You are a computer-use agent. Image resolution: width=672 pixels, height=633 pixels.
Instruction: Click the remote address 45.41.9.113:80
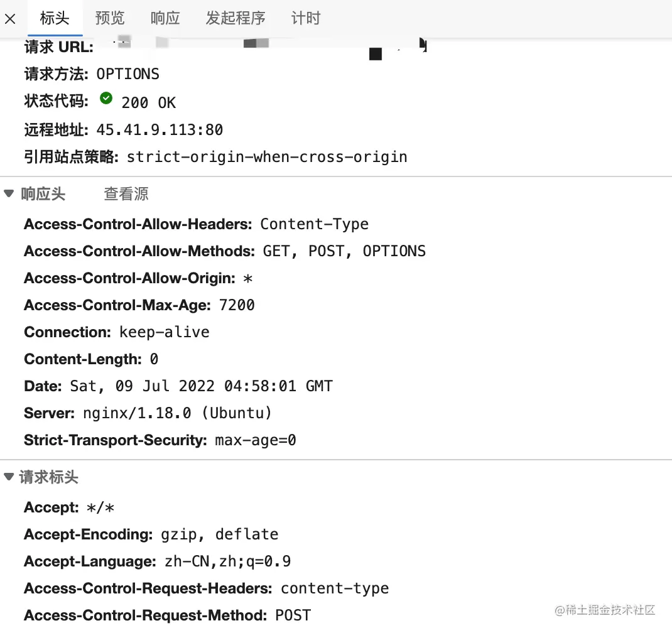pyautogui.click(x=160, y=129)
